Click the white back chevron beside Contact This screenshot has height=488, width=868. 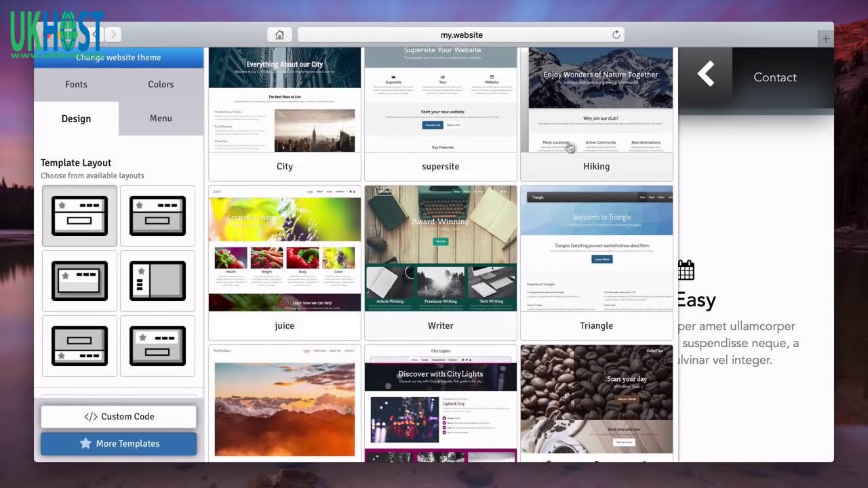(x=706, y=73)
